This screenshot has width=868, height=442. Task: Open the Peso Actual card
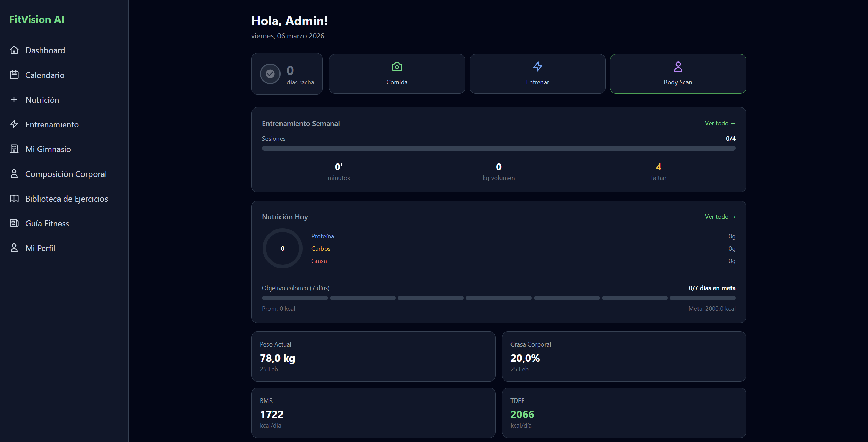click(x=373, y=356)
